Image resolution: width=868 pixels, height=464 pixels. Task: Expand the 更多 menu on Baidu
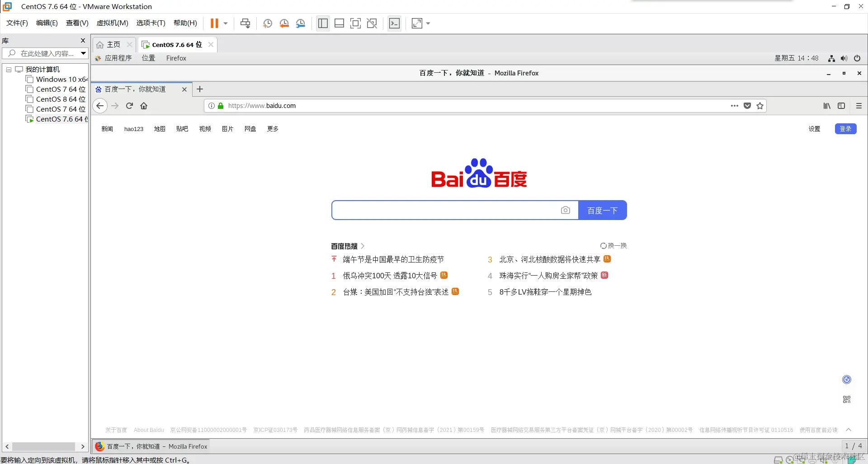point(273,129)
